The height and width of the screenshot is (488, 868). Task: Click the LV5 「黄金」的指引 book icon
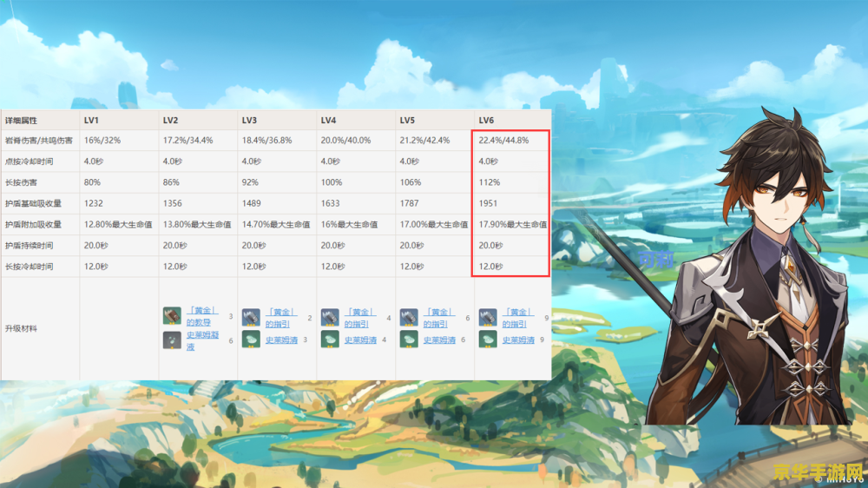409,318
